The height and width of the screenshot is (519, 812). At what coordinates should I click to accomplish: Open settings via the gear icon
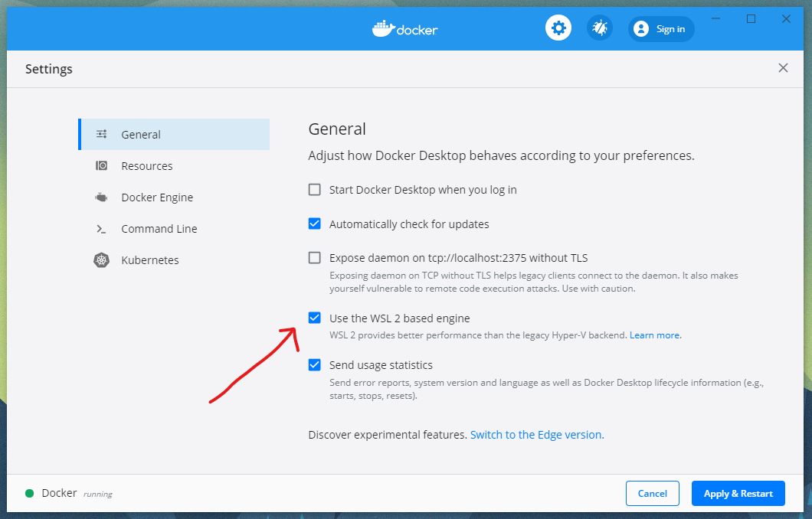click(558, 28)
